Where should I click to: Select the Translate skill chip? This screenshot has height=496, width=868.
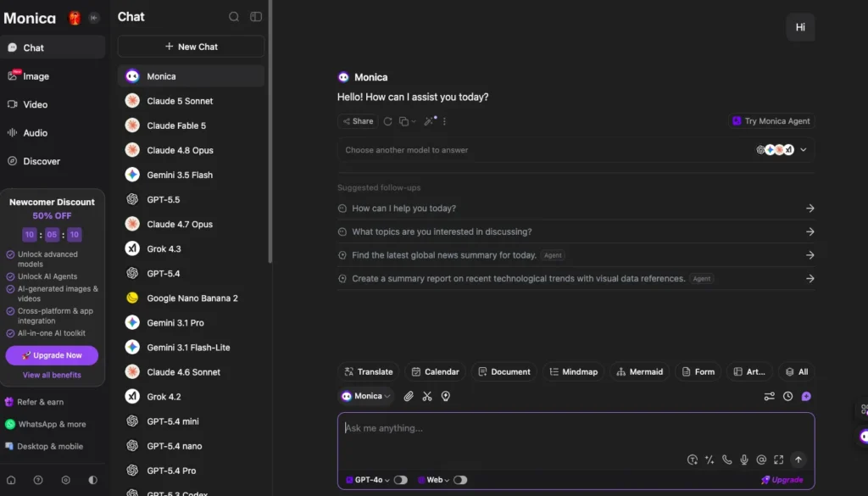click(x=369, y=372)
